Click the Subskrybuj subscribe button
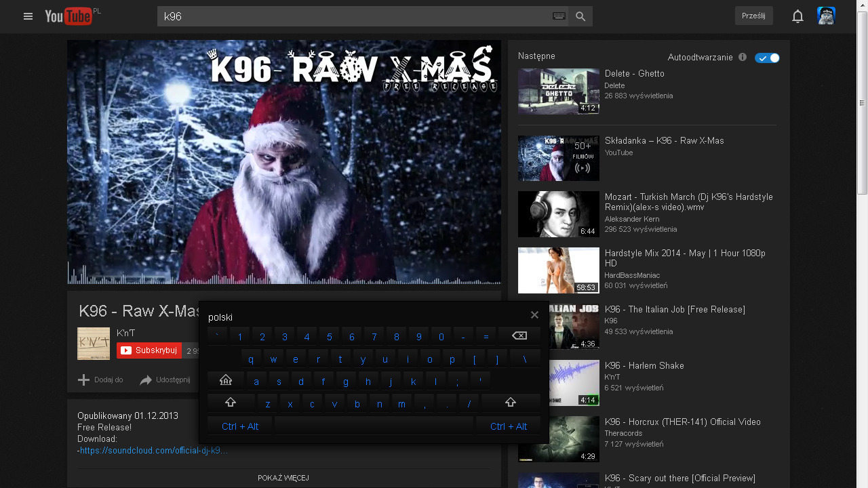 pyautogui.click(x=149, y=350)
